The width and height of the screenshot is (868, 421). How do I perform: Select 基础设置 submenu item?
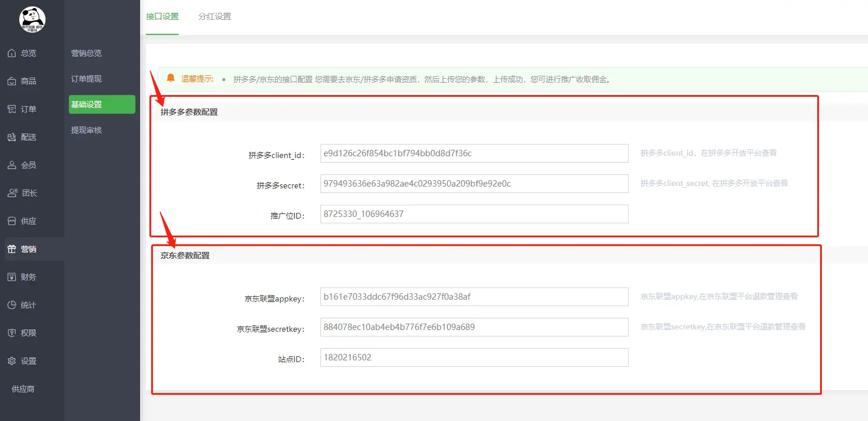point(102,104)
